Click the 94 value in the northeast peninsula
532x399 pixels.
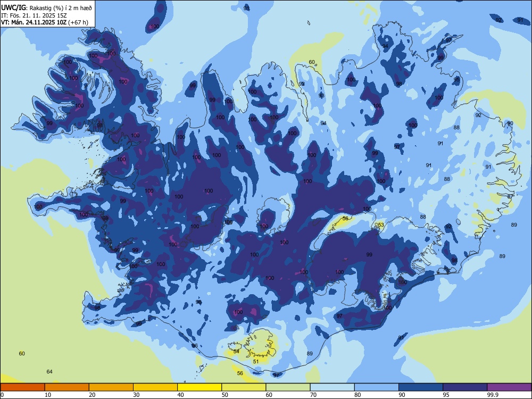(x=385, y=46)
